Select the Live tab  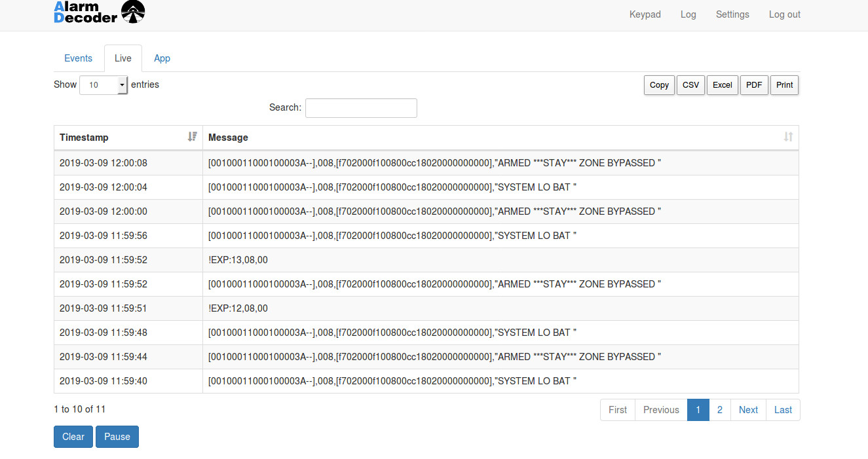click(123, 58)
